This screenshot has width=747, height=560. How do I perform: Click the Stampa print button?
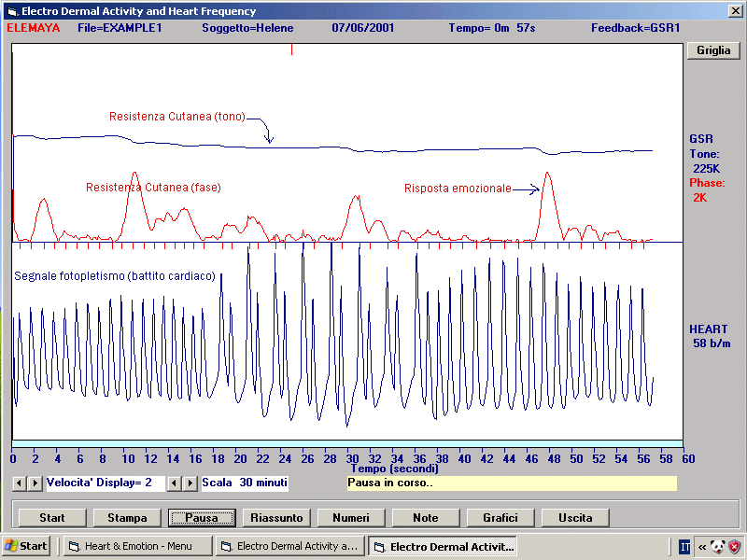pos(126,517)
